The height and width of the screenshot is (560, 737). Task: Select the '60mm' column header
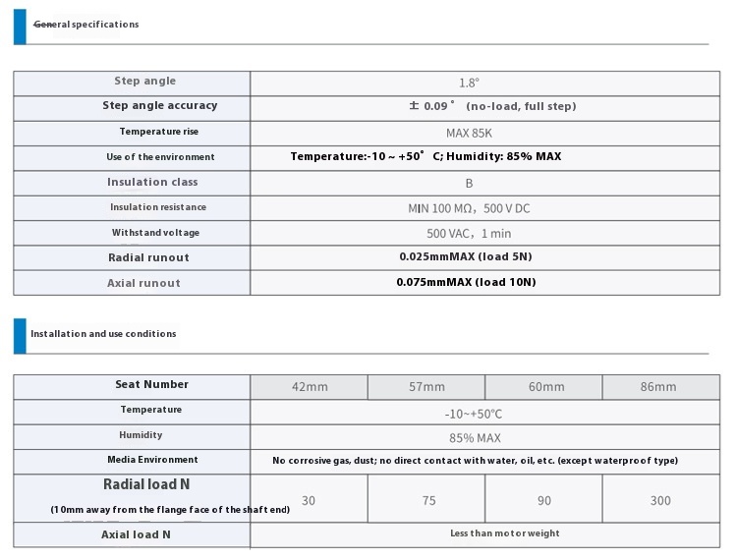(543, 387)
